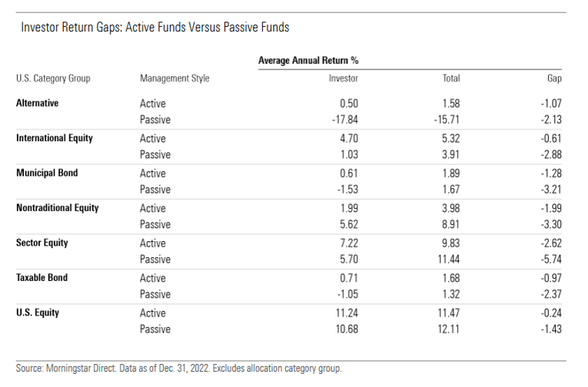Viewport: 588px width, 387px height.
Task: Click the -17.84 investor return value
Action: [344, 120]
